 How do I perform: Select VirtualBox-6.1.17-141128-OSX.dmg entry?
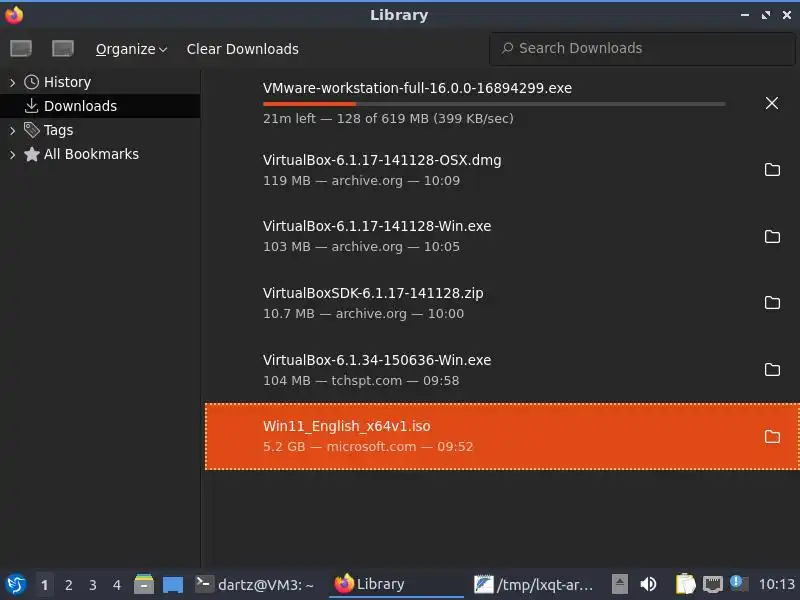(x=502, y=170)
